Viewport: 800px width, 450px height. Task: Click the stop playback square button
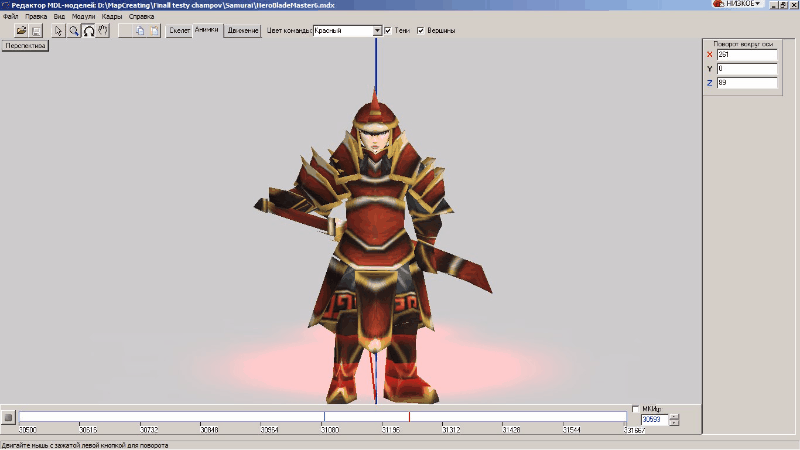[x=8, y=417]
